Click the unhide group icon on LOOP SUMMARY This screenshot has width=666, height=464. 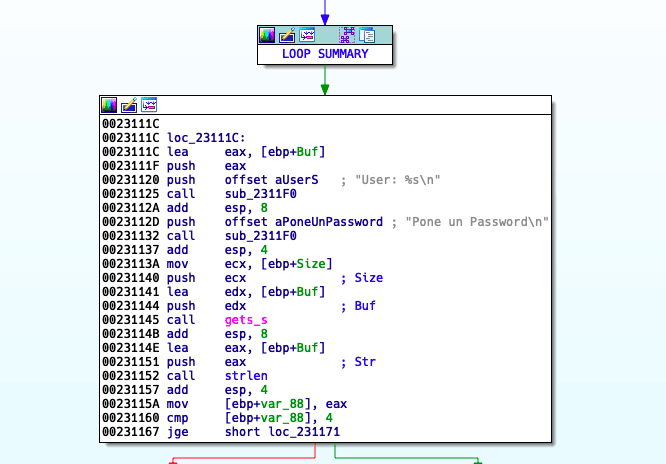(x=366, y=35)
